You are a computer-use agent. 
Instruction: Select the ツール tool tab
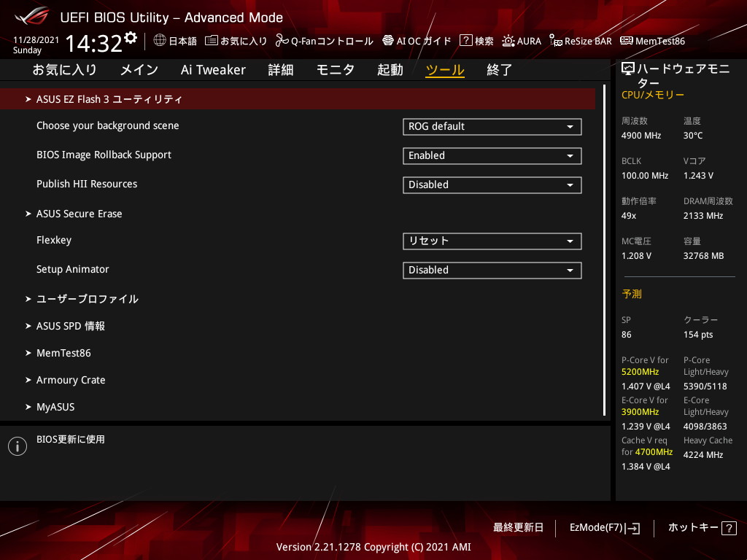click(445, 70)
